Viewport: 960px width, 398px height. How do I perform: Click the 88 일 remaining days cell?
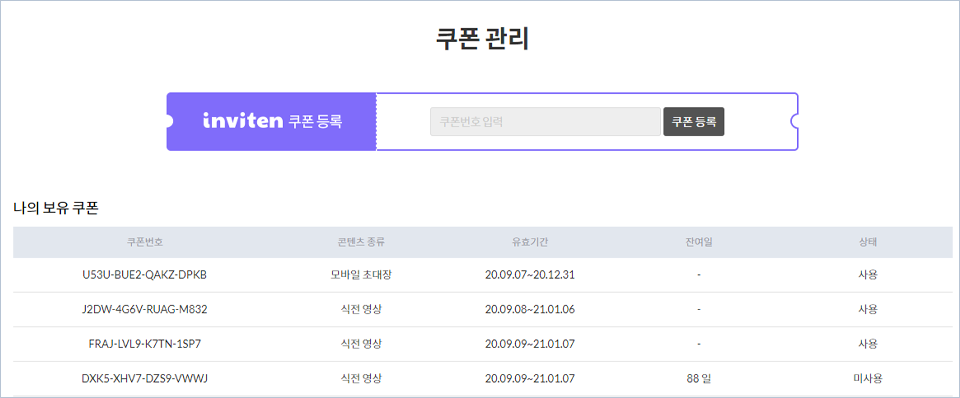coord(699,378)
